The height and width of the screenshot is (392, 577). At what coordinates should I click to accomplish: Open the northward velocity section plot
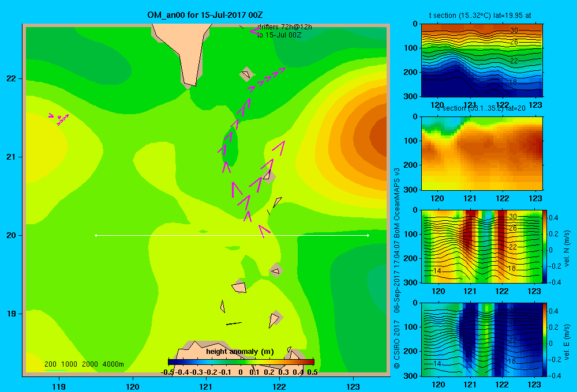click(x=482, y=246)
